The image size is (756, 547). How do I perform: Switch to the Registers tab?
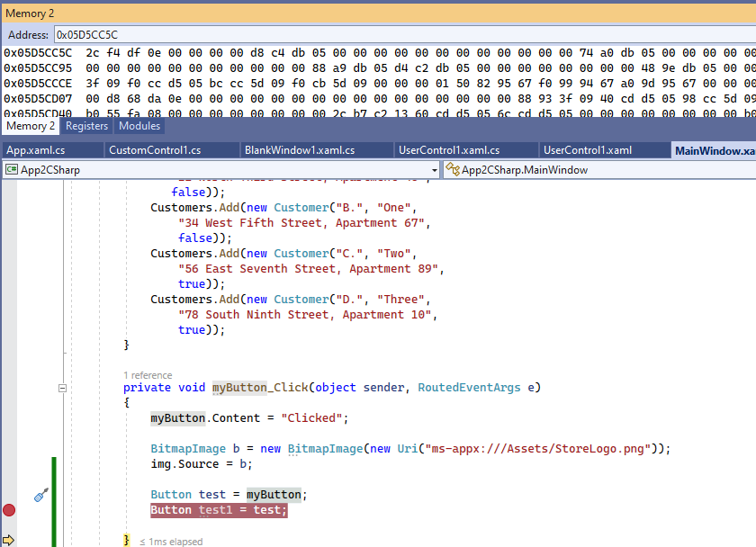[x=86, y=126]
